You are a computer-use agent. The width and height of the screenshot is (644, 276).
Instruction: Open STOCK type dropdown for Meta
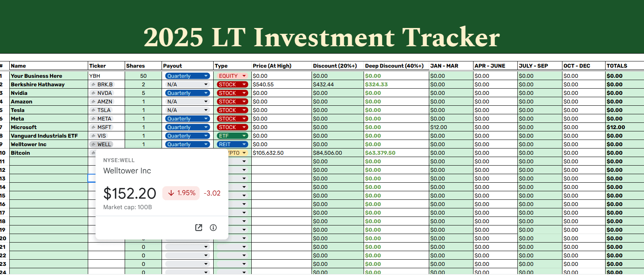click(232, 119)
